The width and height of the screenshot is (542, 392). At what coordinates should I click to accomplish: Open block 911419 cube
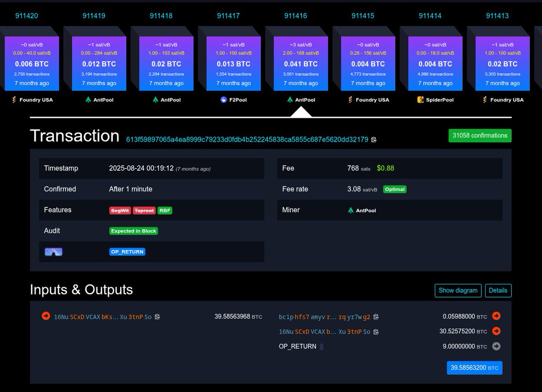[x=99, y=63]
